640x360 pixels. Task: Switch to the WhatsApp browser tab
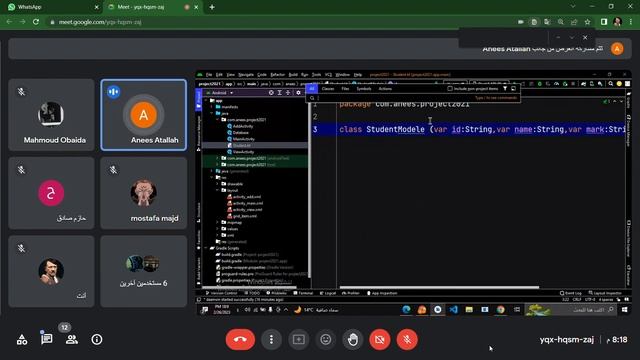coord(51,7)
